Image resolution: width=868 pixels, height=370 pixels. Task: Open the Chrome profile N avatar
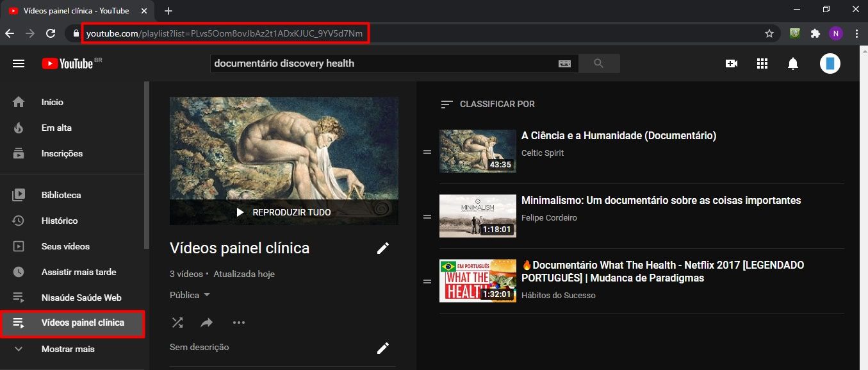tap(836, 33)
